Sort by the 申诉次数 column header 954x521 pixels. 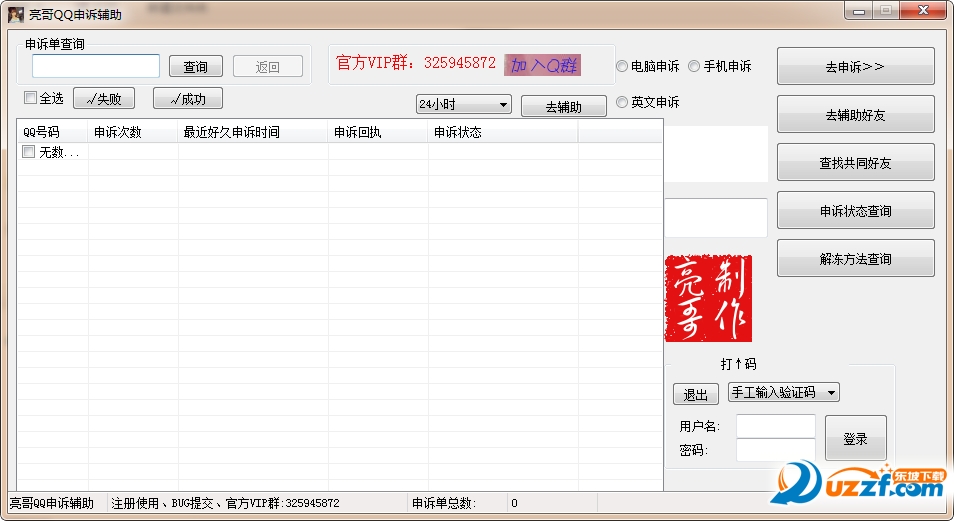133,132
